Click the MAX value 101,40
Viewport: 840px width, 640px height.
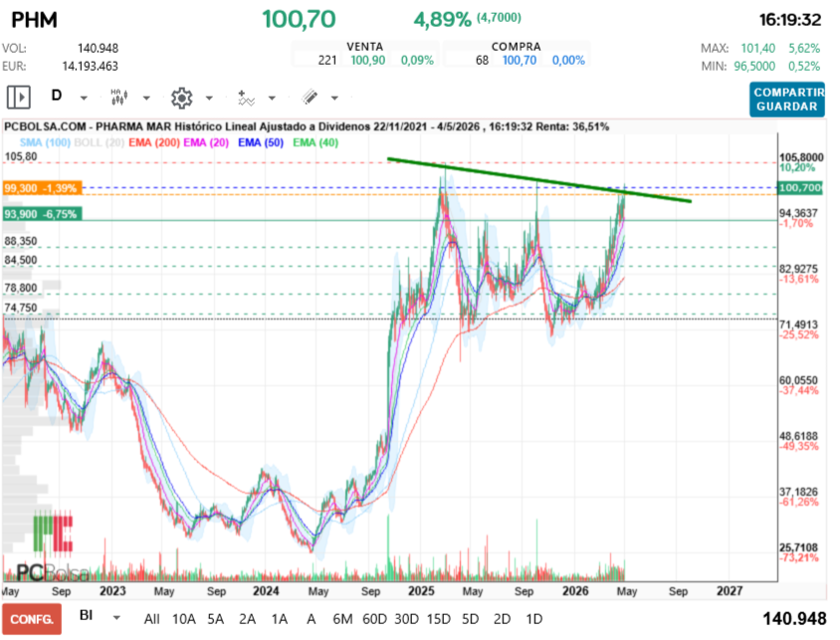click(x=758, y=48)
